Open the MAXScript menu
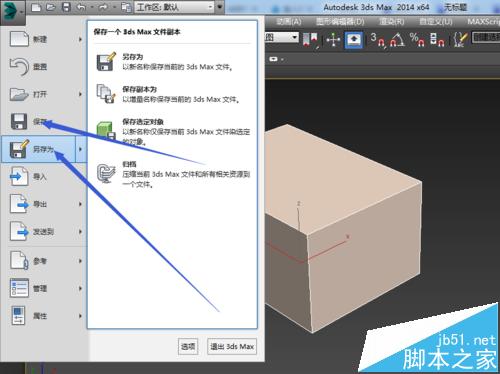Image resolution: width=500 pixels, height=374 pixels. tap(483, 22)
